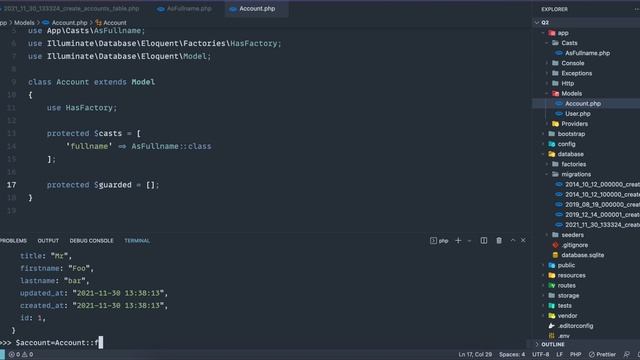Expand the vendor folder

click(x=567, y=316)
